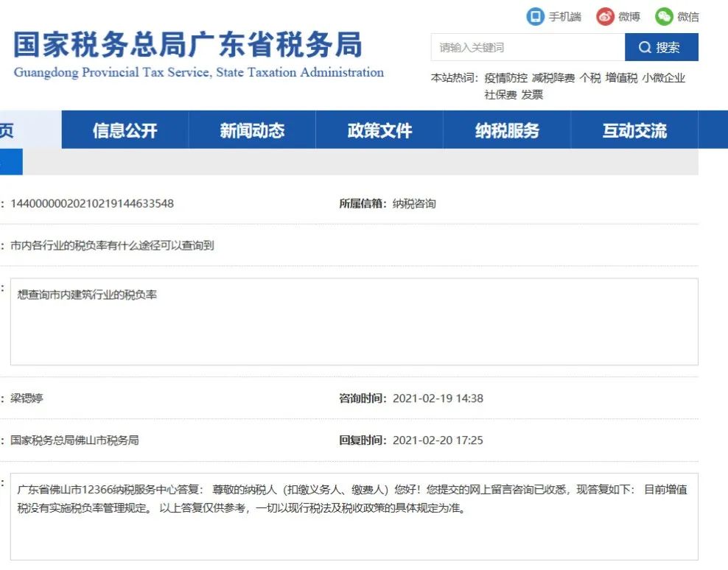Open the 信息公开 navigation menu
Screen dimensions: 728x570
125,130
